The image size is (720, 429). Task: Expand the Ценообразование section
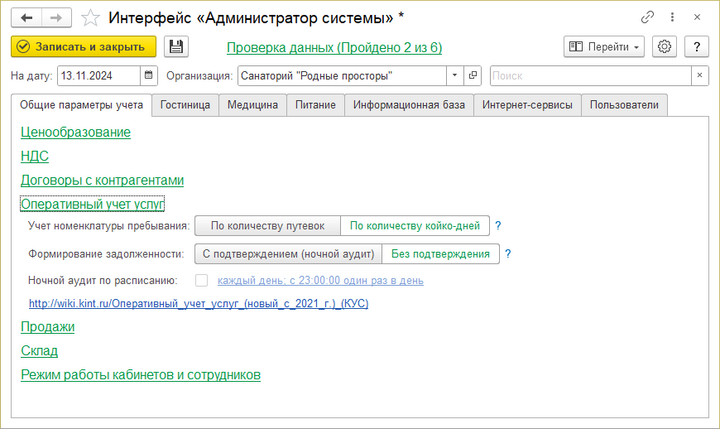76,132
